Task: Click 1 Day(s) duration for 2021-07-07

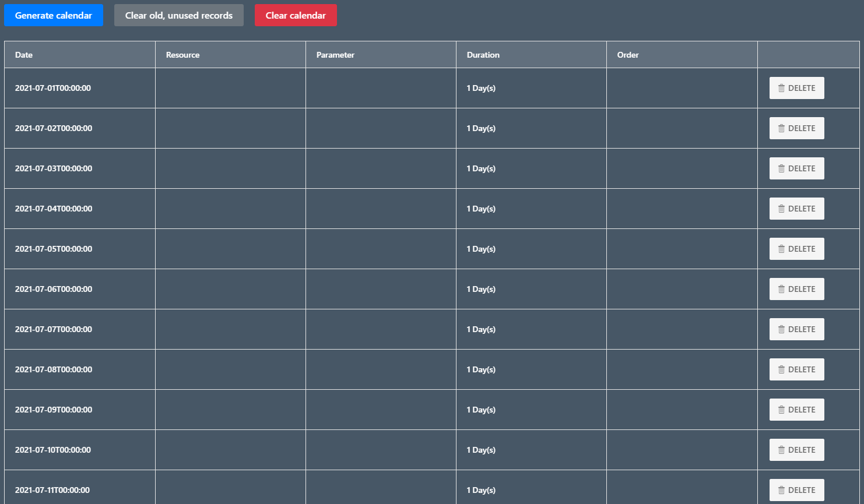Action: (481, 329)
